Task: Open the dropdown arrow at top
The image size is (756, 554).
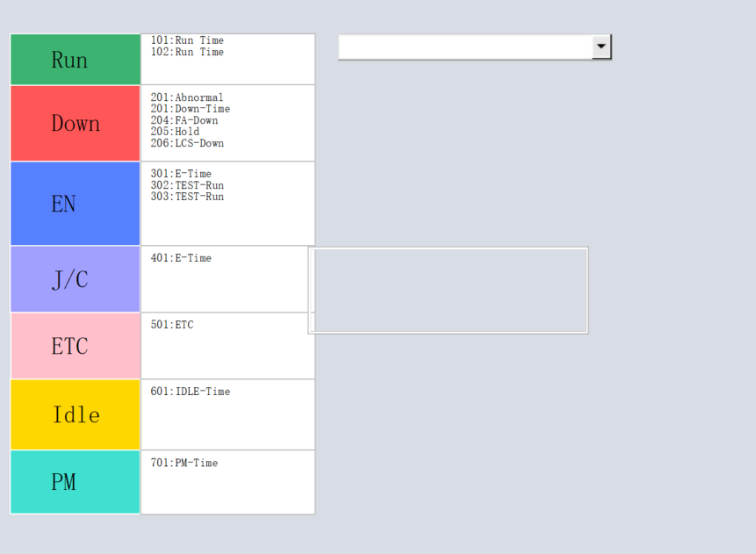Action: 601,47
